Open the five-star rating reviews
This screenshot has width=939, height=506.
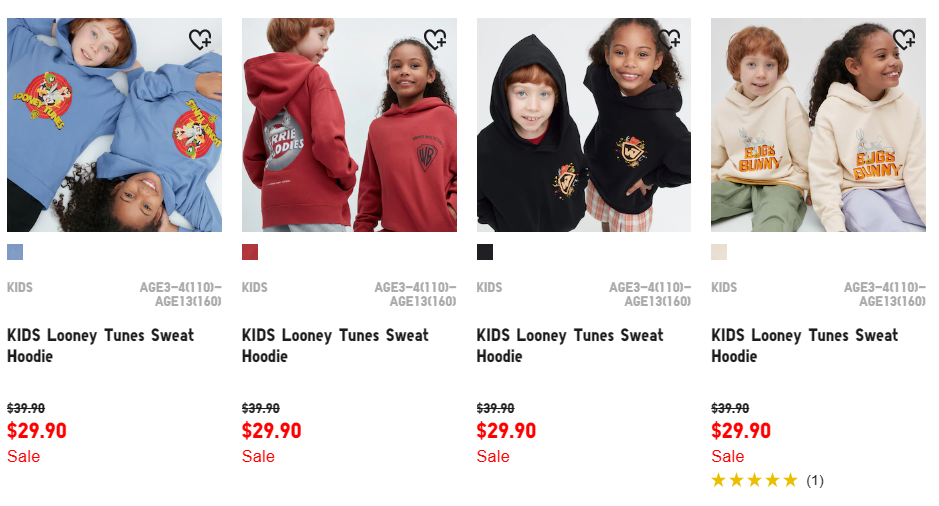768,480
